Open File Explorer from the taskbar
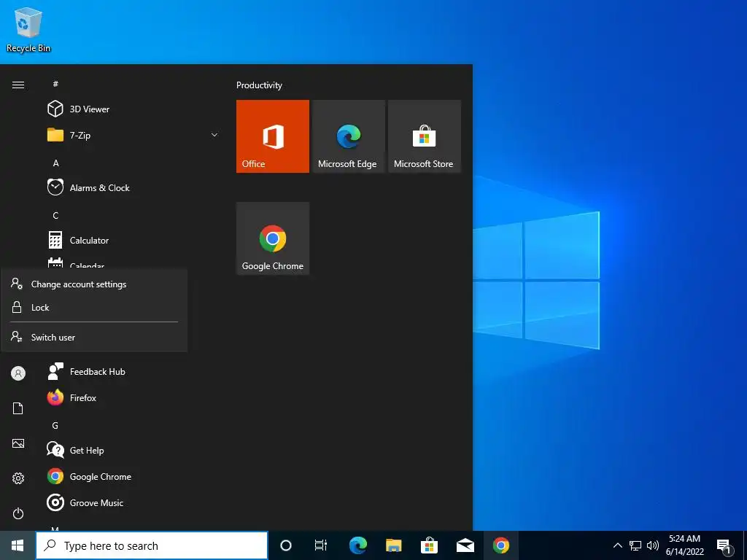This screenshot has height=560, width=747. (x=393, y=545)
